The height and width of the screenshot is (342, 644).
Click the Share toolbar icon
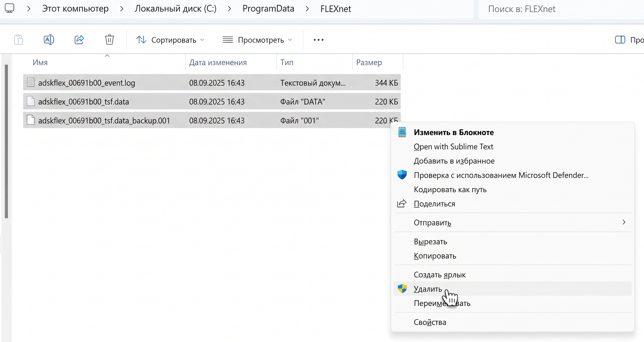click(79, 40)
